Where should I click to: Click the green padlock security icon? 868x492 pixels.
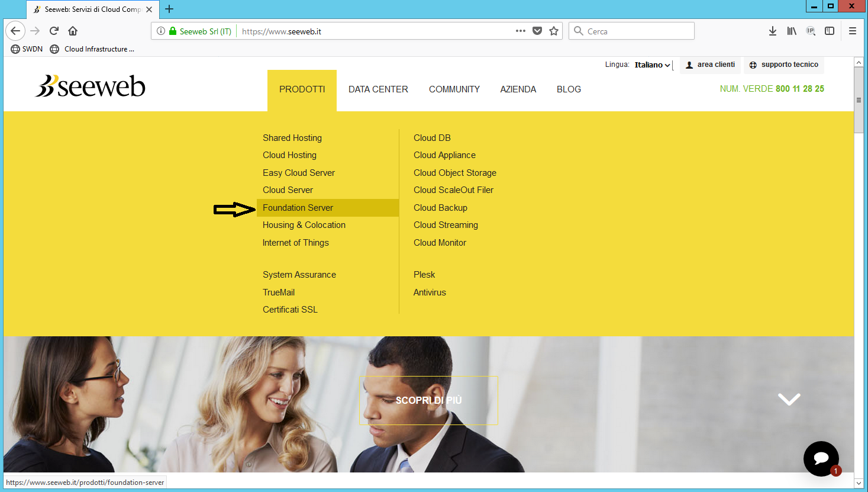coord(173,31)
